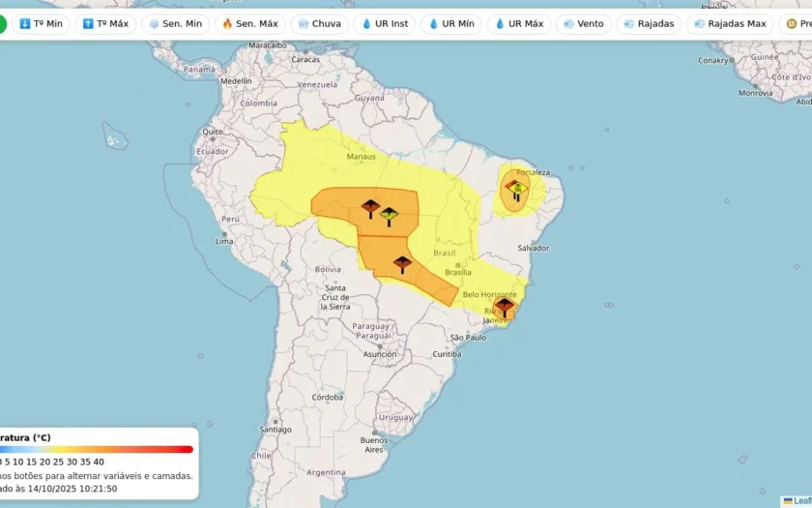The image size is (812, 508).
Task: Show the Vento wind layer
Action: pyautogui.click(x=584, y=24)
